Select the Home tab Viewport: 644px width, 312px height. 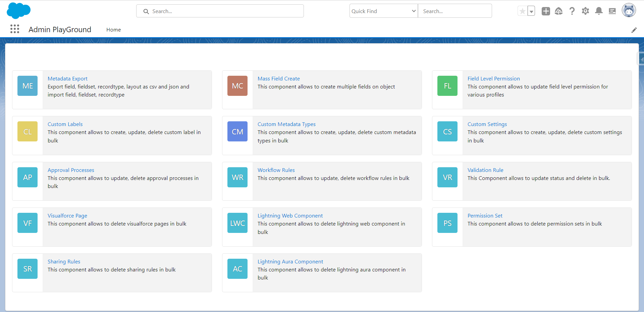coord(113,30)
